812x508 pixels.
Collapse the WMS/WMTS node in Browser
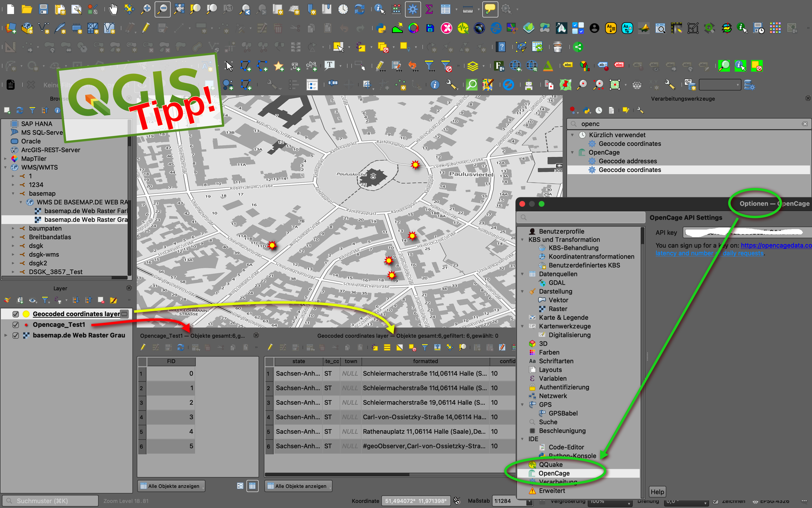[x=5, y=167]
